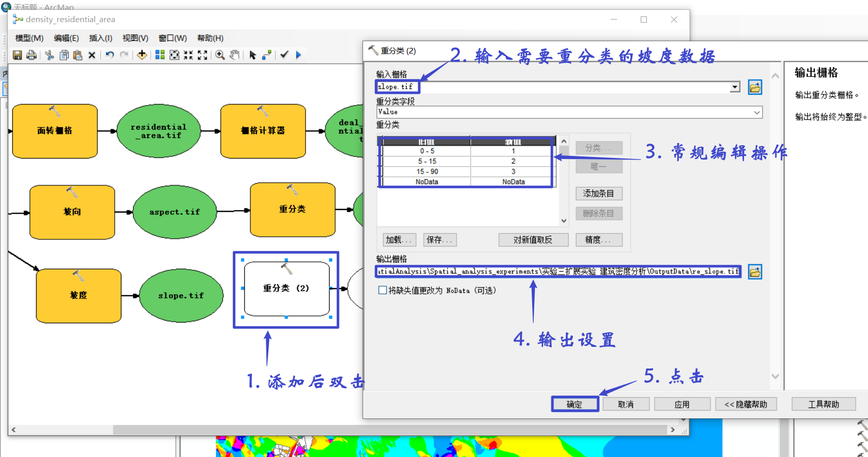Image resolution: width=868 pixels, height=457 pixels.
Task: Activate the pan hand tool
Action: [x=234, y=55]
